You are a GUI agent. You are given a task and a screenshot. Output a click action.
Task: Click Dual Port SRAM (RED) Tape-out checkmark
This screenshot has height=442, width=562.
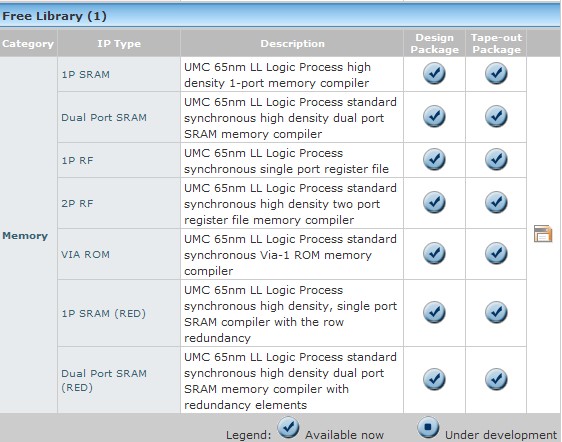[x=496, y=379]
